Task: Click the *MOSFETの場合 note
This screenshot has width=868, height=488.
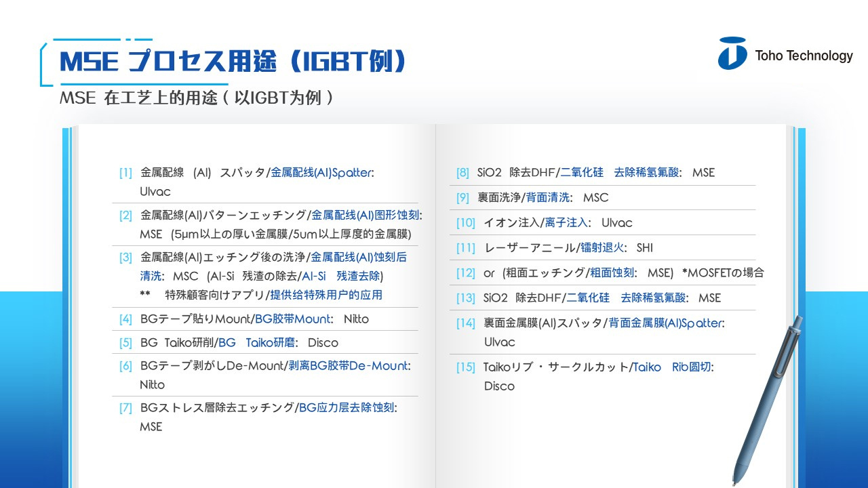Action: tap(723, 273)
